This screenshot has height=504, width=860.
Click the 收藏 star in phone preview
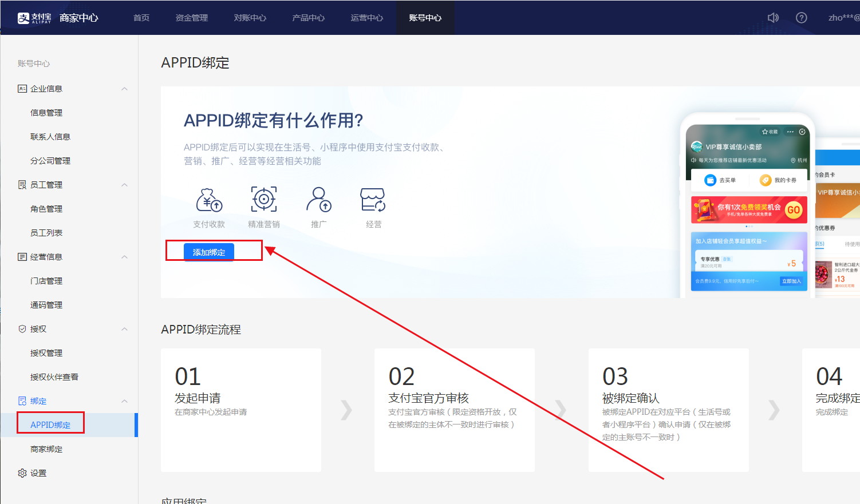click(764, 132)
